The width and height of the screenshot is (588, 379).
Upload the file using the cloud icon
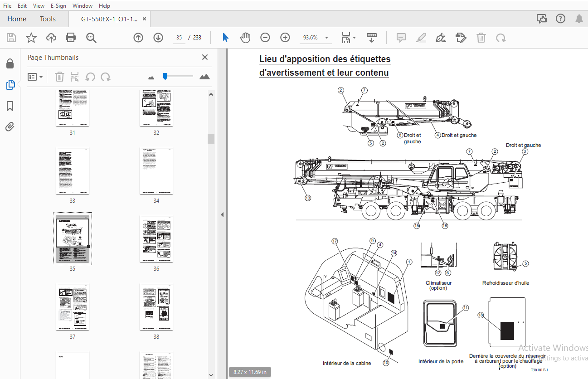(x=51, y=38)
